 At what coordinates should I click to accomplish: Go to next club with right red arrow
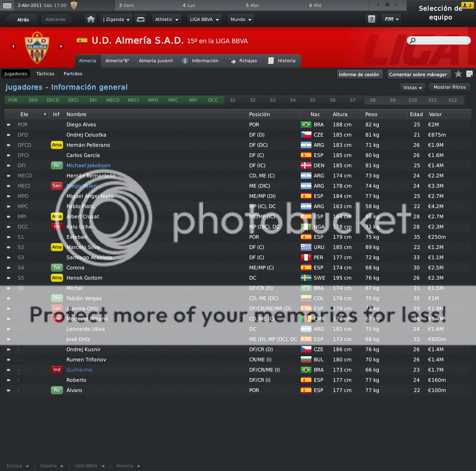coord(61,46)
